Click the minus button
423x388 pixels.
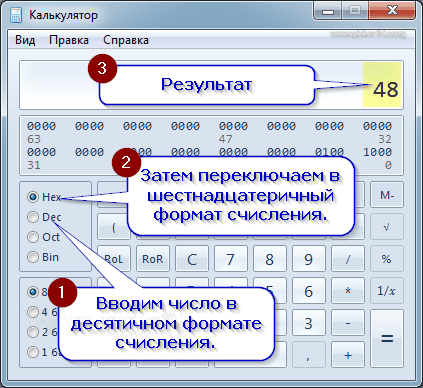[348, 323]
